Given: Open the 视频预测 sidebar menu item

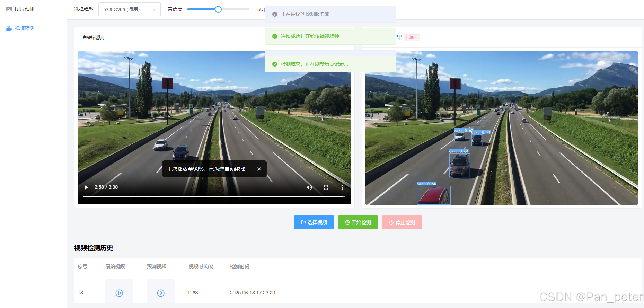Looking at the screenshot, I should (21, 28).
